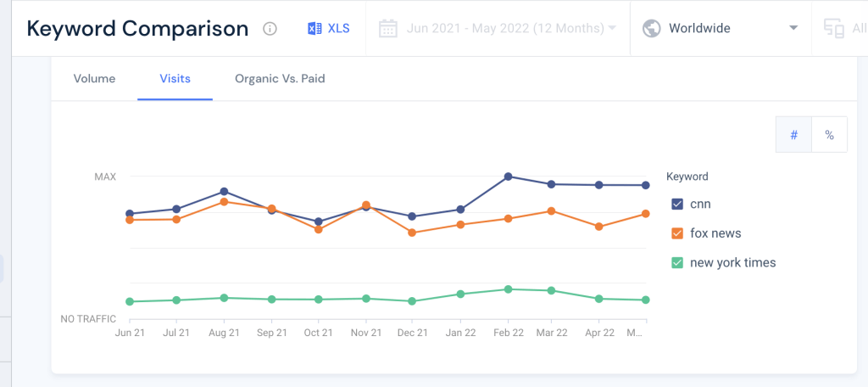Click the Keyword legend heading
868x387 pixels.
click(687, 177)
